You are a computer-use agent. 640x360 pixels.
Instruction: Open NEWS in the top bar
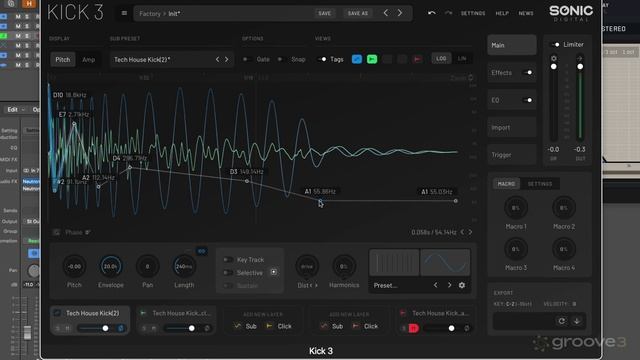[x=526, y=13]
